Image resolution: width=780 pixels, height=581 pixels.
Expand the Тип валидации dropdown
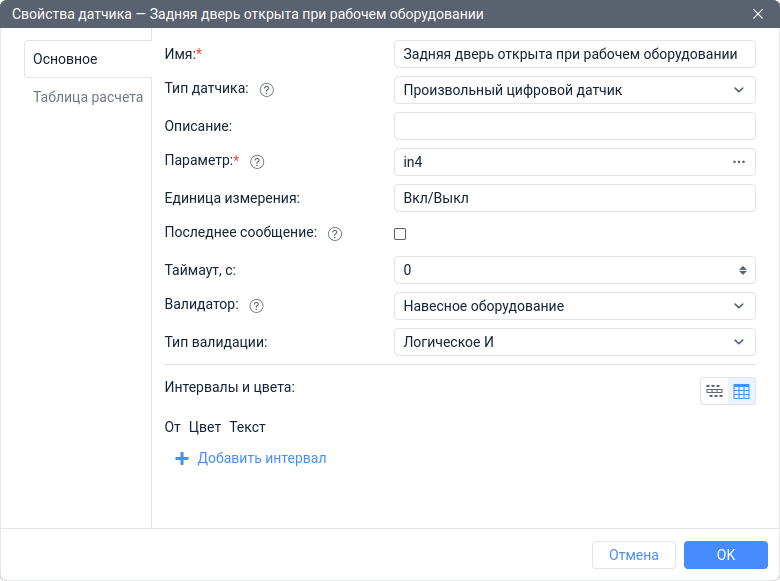tap(575, 342)
